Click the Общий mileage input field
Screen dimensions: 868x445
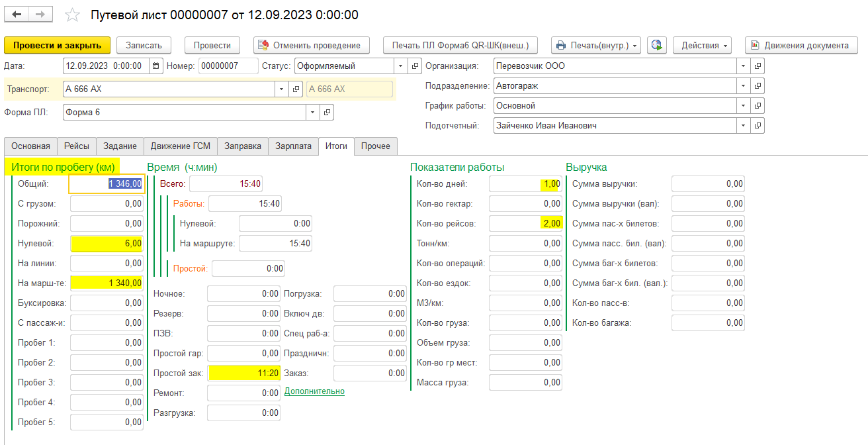106,184
